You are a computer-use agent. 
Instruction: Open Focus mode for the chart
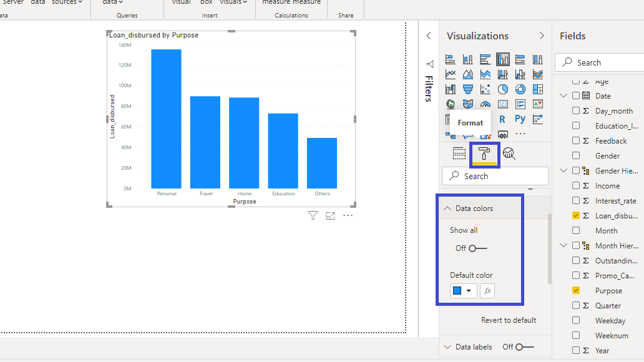point(330,216)
